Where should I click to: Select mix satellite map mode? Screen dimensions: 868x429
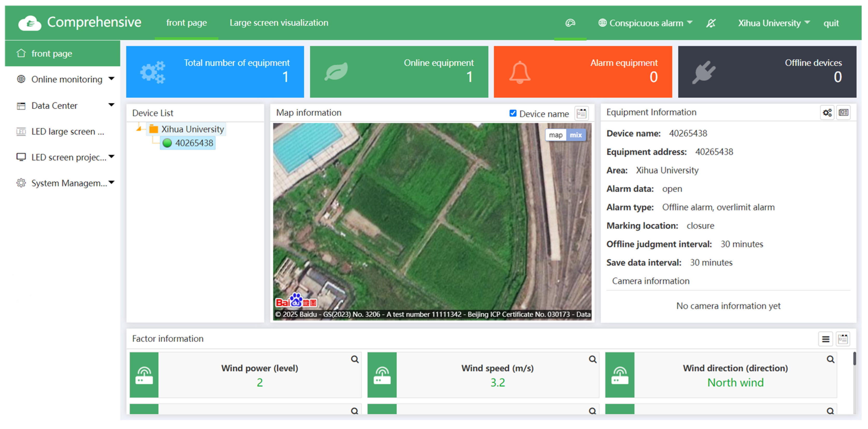(x=576, y=135)
